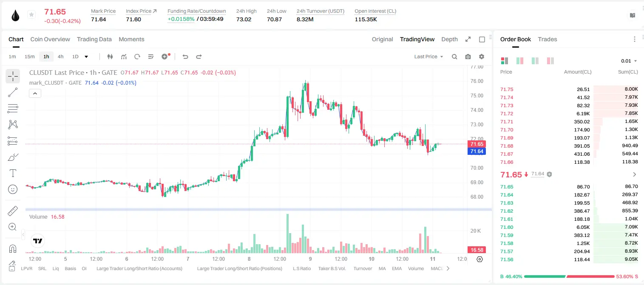Select the trend line drawing tool
The height and width of the screenshot is (285, 644).
coord(13,92)
